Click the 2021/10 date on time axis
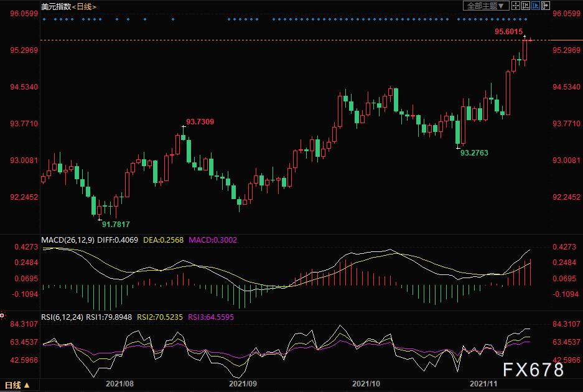 pos(366,384)
